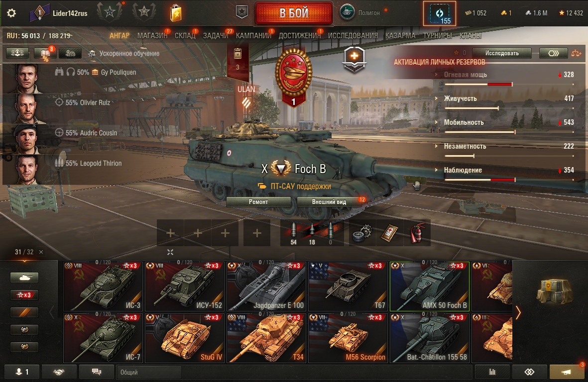Click the В БОЙ battle button
The image size is (588, 382).
(294, 13)
